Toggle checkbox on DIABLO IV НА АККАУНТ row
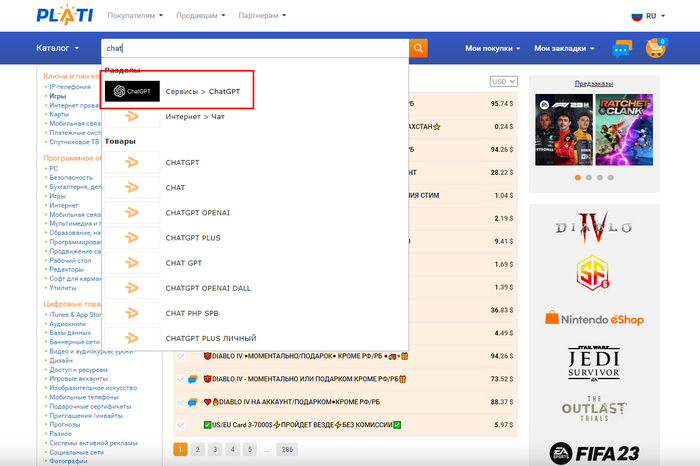 point(181,402)
